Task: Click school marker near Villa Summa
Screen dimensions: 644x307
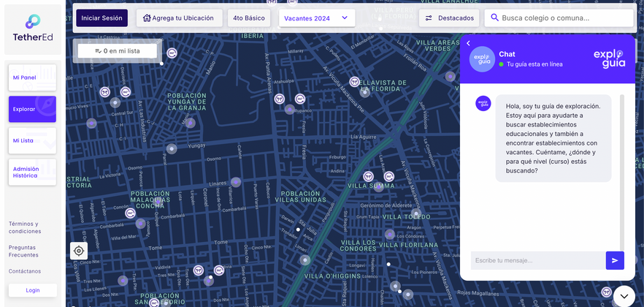Action: point(369,176)
